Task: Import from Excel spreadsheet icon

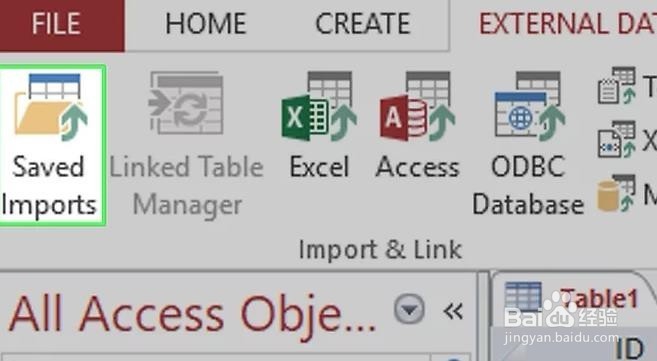Action: pyautogui.click(x=319, y=107)
